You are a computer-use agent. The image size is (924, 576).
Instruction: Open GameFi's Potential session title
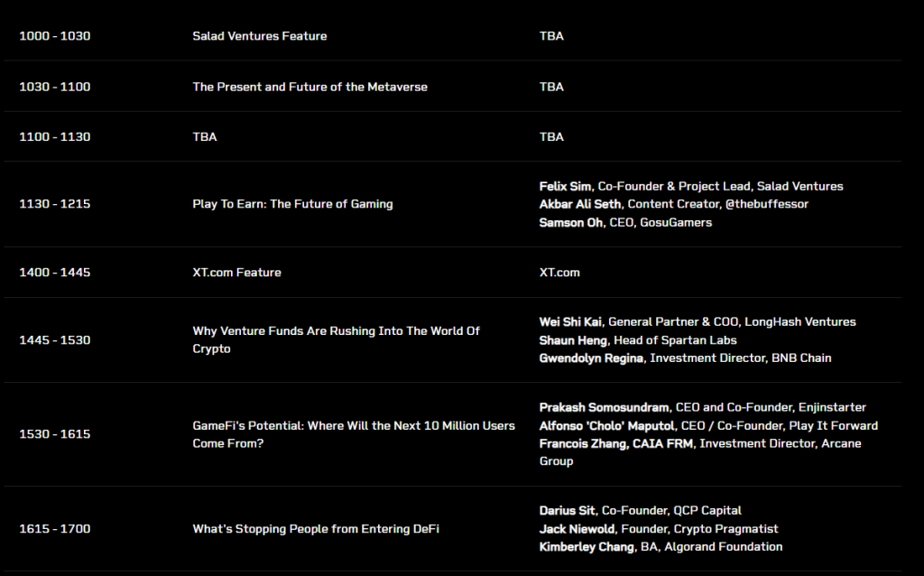tap(354, 434)
